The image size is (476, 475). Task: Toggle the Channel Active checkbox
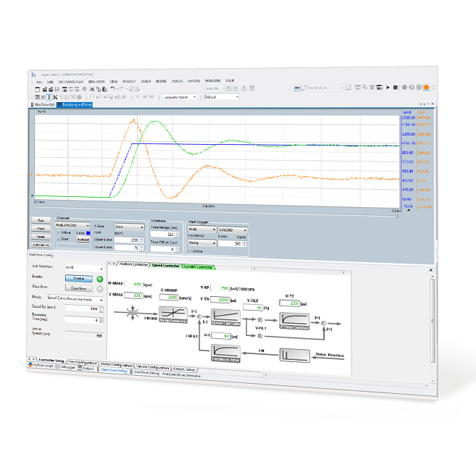coord(58,232)
